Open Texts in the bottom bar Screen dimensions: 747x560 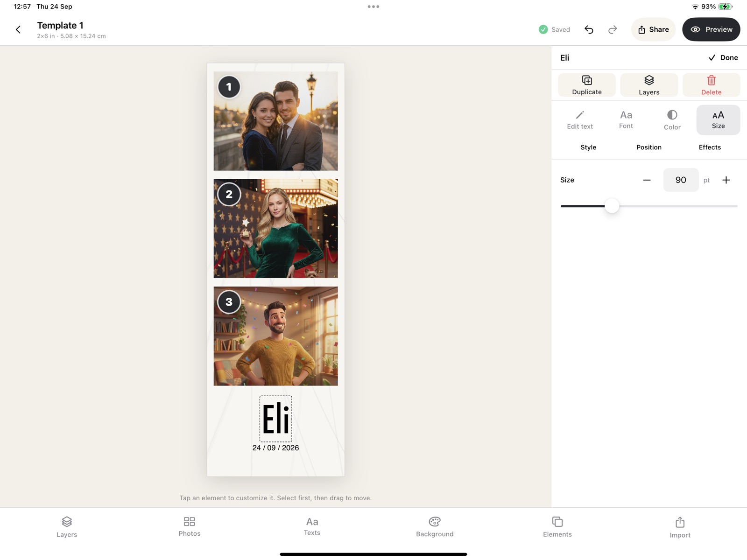pos(312,527)
